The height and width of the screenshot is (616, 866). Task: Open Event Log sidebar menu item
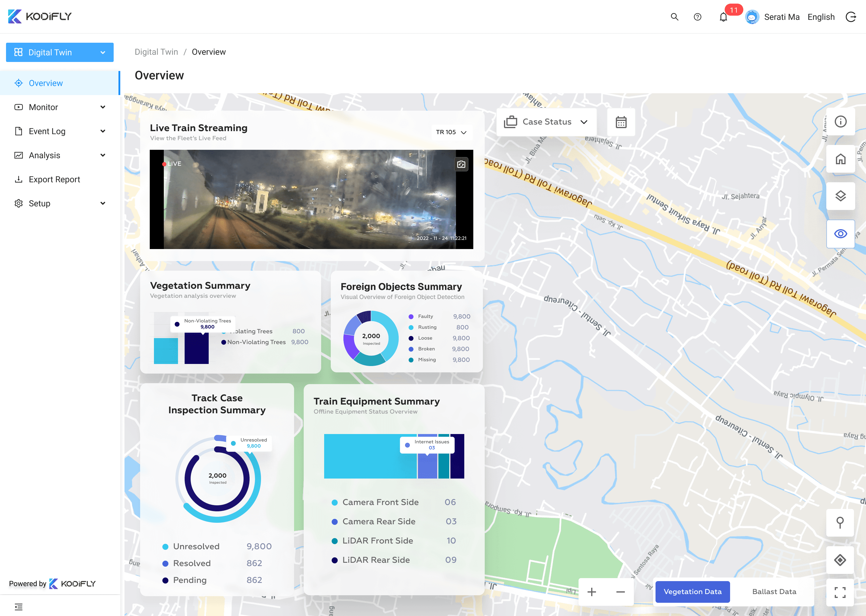[60, 131]
